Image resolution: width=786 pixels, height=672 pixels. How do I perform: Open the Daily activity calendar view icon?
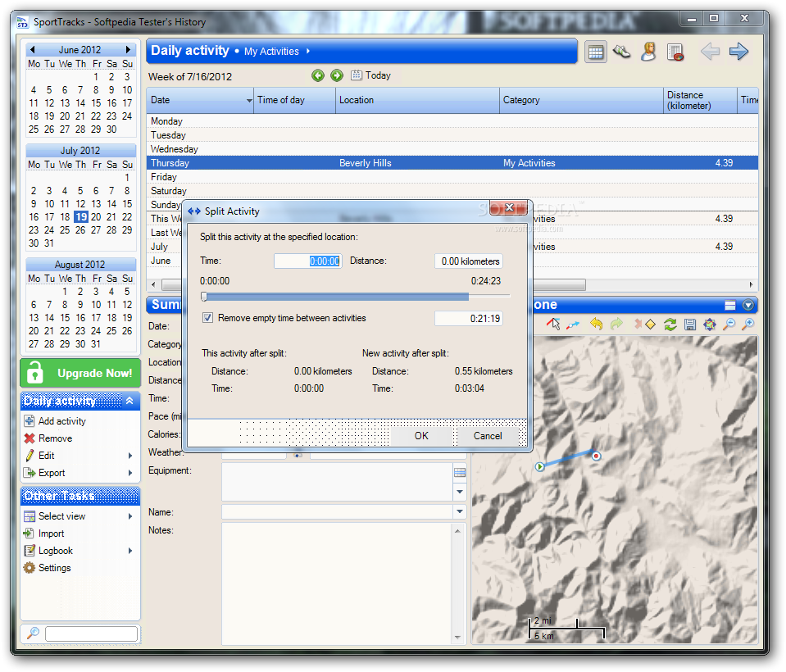pyautogui.click(x=596, y=52)
